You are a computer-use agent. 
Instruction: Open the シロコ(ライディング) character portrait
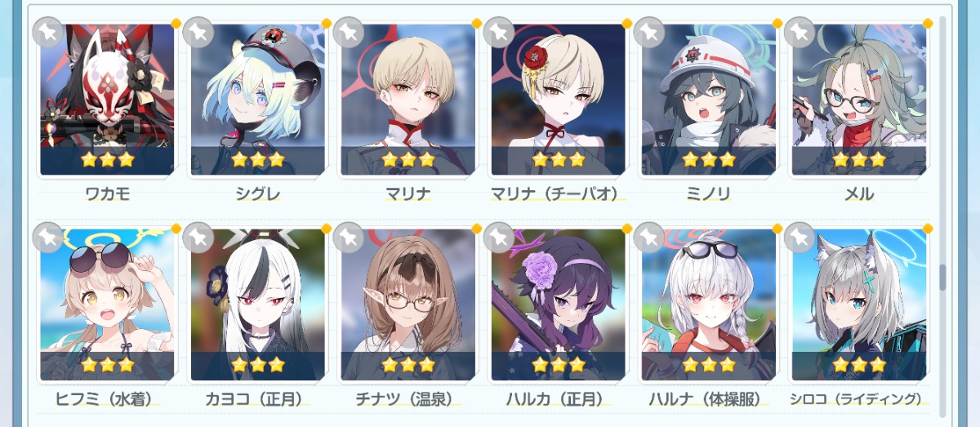click(x=858, y=305)
